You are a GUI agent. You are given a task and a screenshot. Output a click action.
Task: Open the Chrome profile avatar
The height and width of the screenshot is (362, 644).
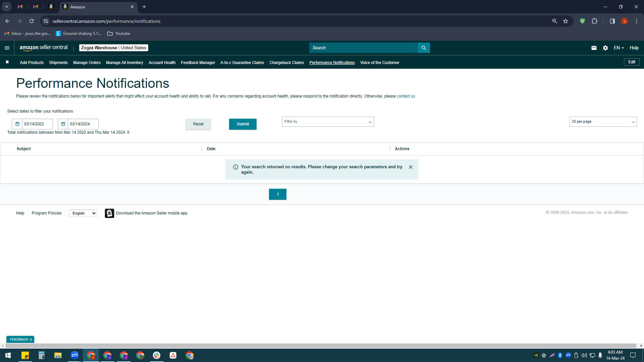coord(625,21)
